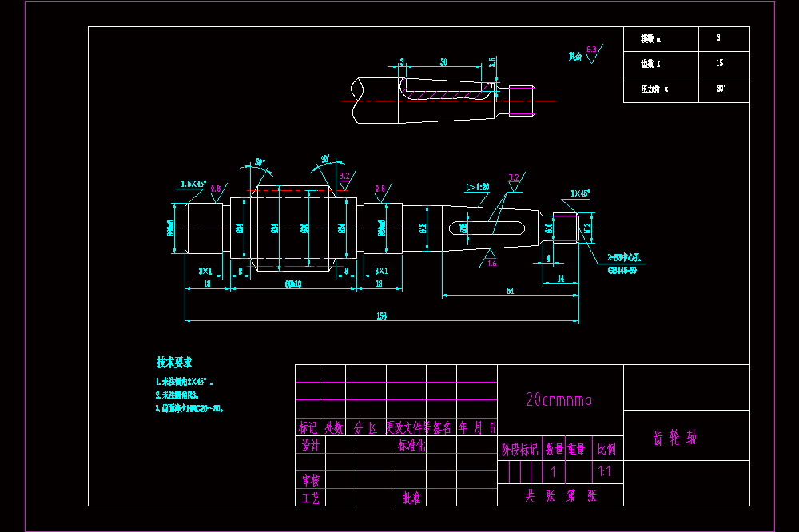Select the 设计 cell in title block

click(x=310, y=446)
